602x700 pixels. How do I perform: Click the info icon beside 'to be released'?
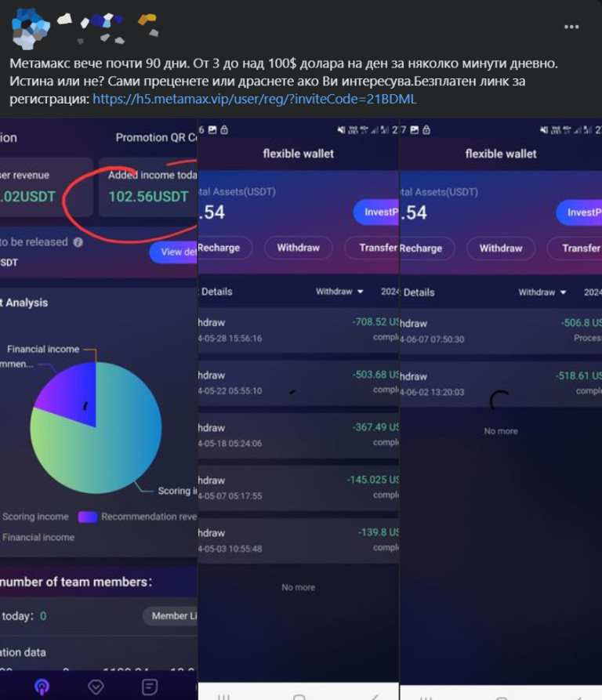coord(78,242)
